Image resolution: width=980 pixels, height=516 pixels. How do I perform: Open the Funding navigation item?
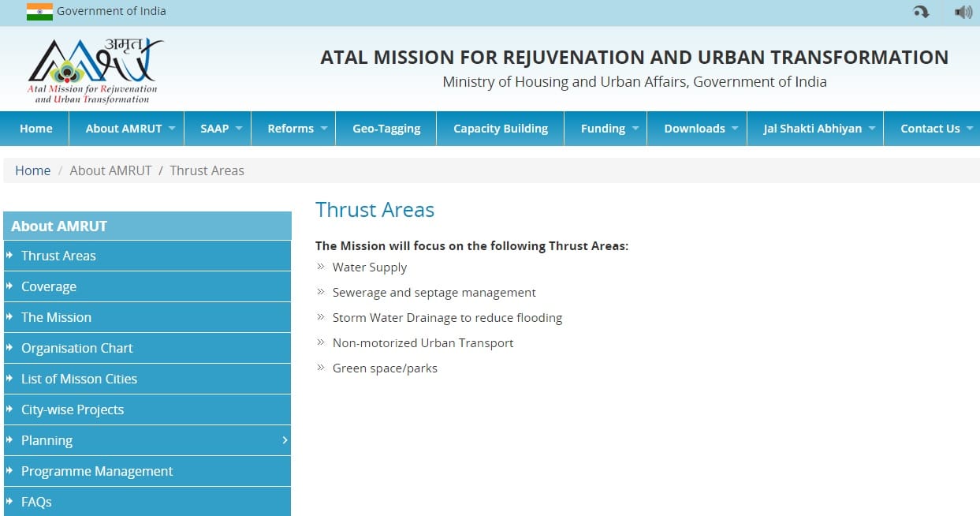606,129
